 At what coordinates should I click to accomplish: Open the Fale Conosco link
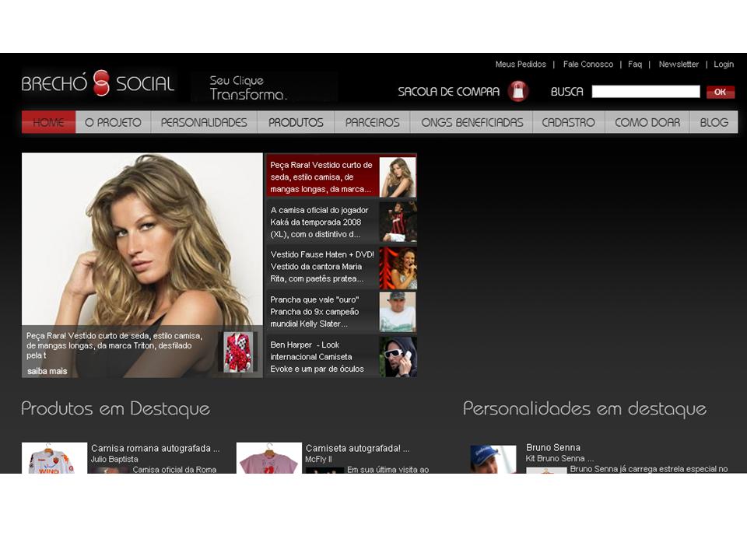(587, 65)
